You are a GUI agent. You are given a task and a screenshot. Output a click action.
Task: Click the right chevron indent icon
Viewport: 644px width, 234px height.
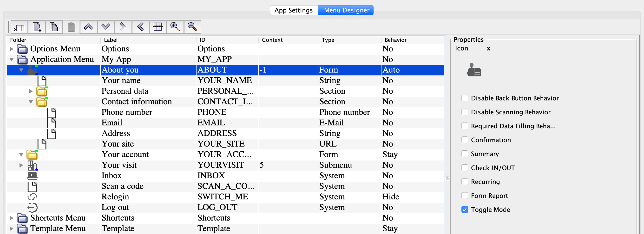click(123, 27)
